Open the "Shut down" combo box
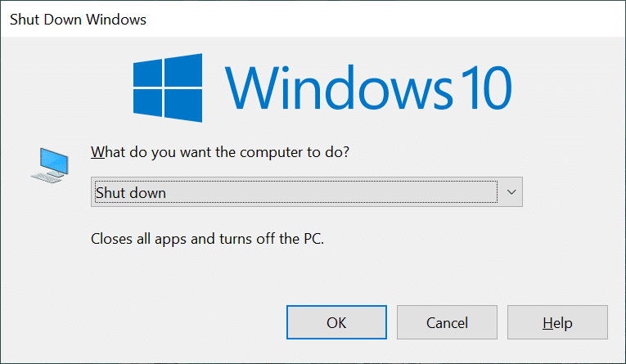 point(307,192)
